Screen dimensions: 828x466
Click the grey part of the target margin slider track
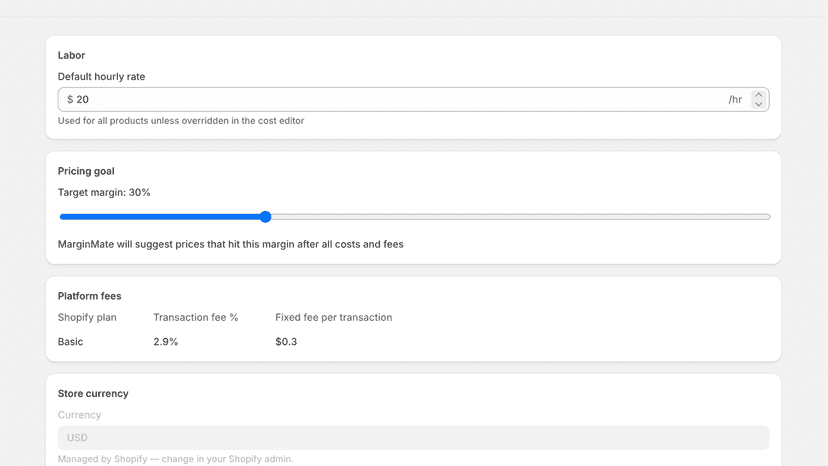[x=520, y=217]
